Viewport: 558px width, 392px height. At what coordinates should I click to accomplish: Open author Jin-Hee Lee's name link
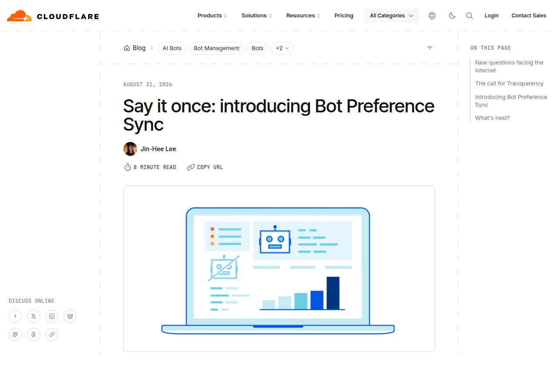click(158, 149)
